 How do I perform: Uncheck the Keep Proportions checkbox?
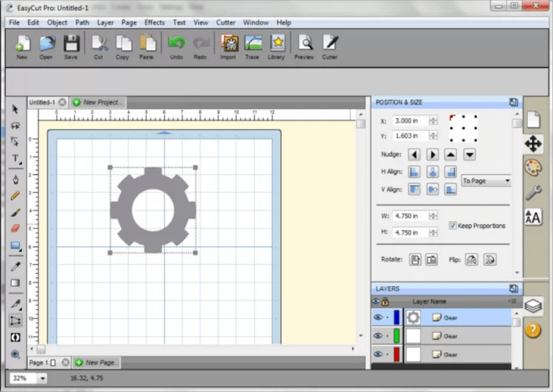(453, 225)
